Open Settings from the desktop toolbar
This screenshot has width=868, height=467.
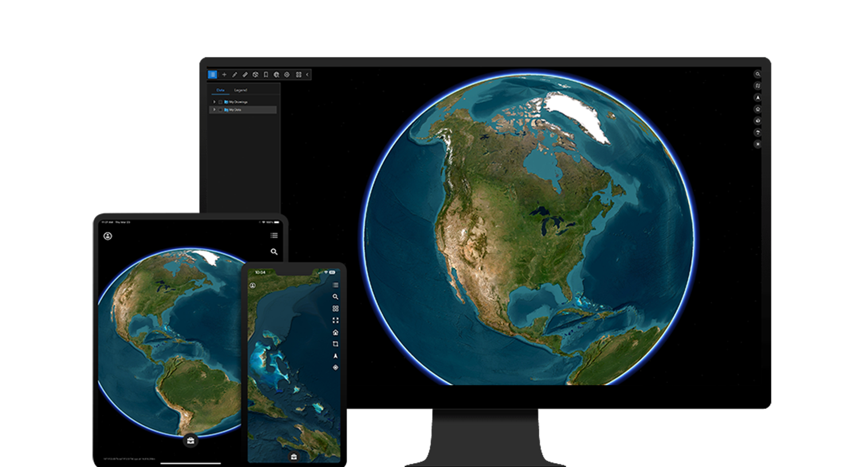pyautogui.click(x=287, y=75)
